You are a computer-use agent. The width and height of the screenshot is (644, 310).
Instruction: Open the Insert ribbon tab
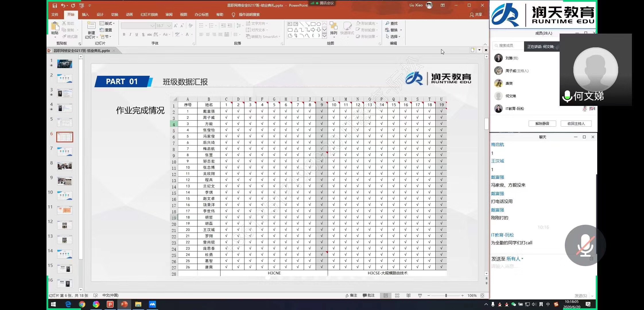pyautogui.click(x=85, y=14)
